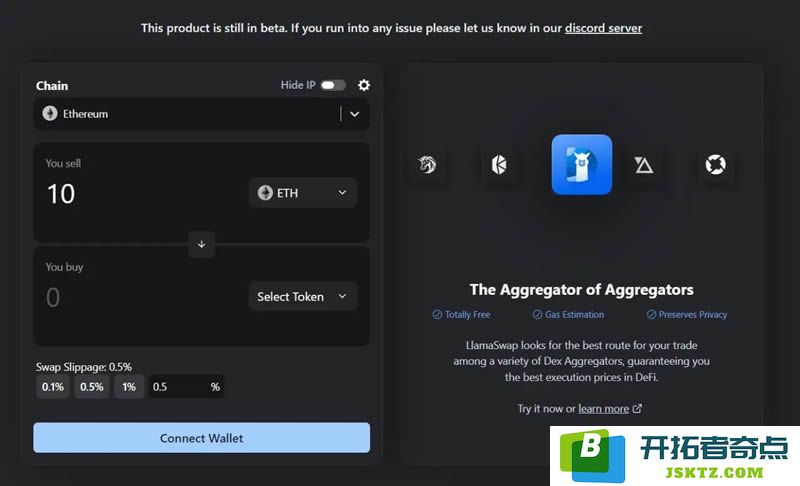The image size is (800, 486).
Task: Click the Swap Slippage: 0.5% label
Action: tap(84, 367)
